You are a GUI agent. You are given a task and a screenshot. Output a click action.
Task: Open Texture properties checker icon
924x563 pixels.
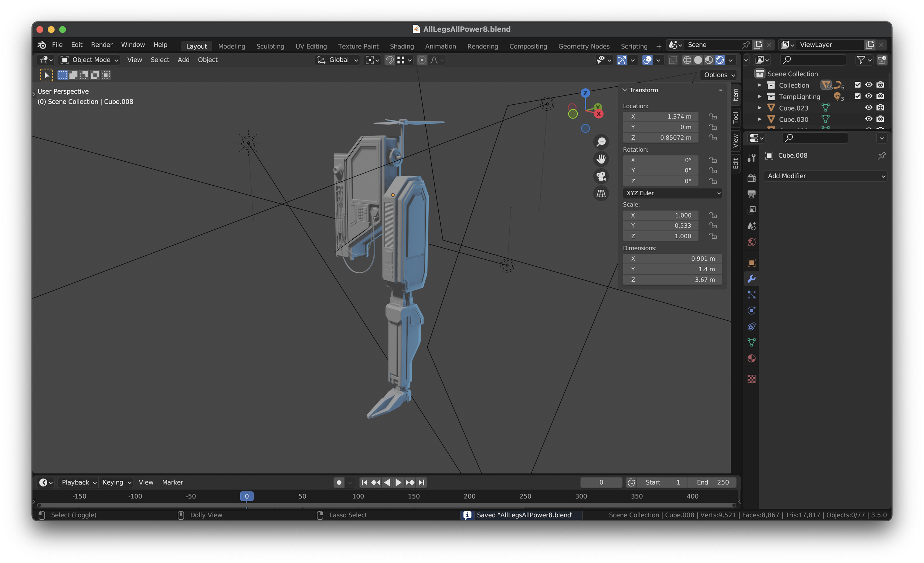[x=751, y=379]
